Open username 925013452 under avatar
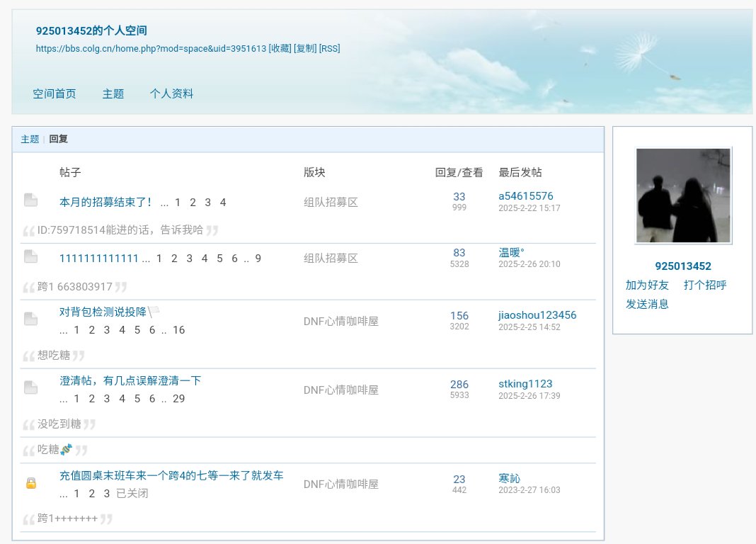The width and height of the screenshot is (756, 544). [682, 266]
